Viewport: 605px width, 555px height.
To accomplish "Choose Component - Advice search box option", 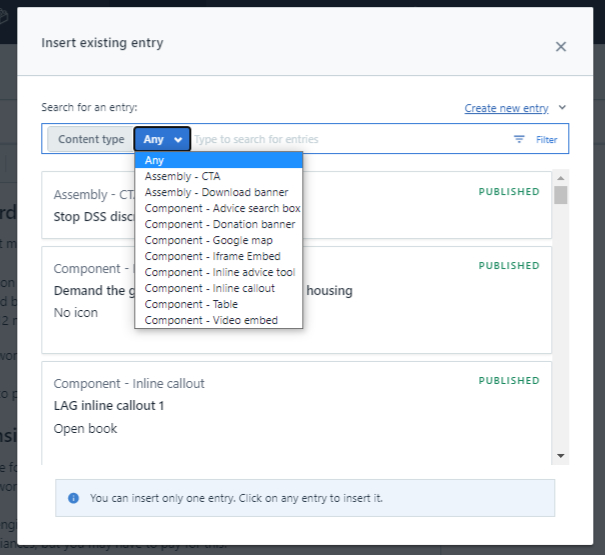I will [218, 208].
